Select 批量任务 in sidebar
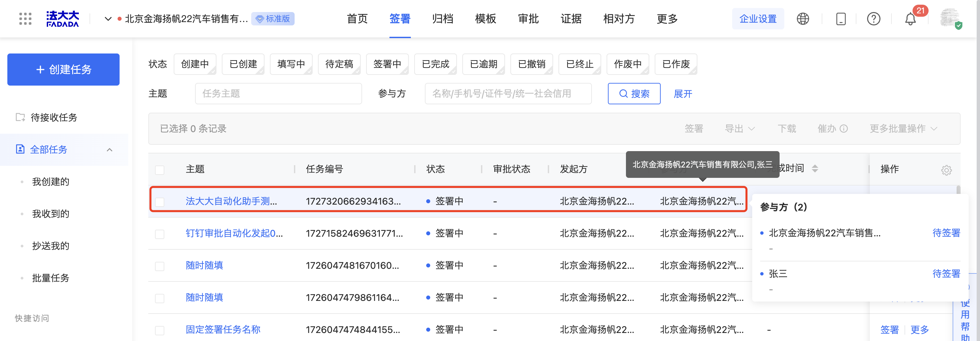 50,278
